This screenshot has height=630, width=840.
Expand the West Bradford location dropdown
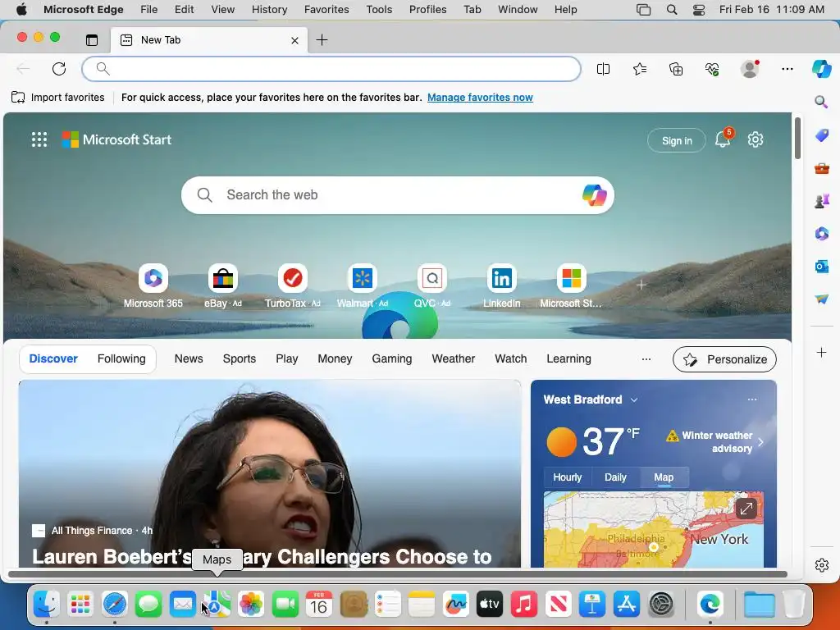[x=634, y=400]
